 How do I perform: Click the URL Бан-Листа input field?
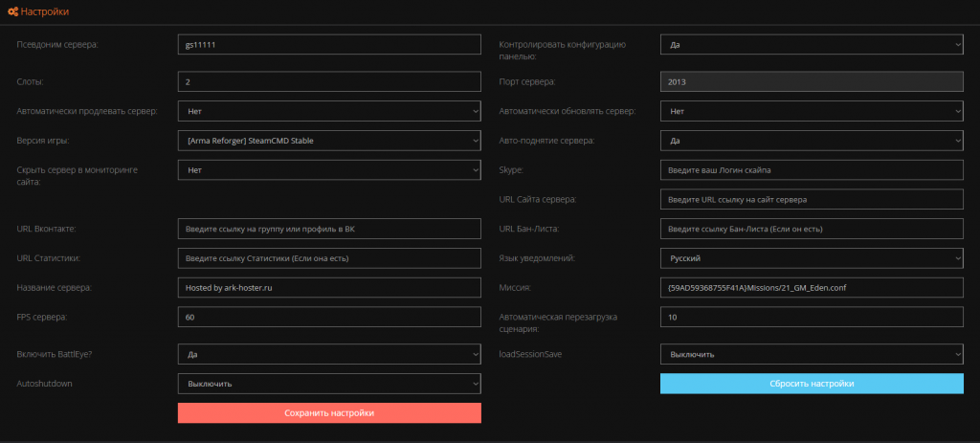click(x=812, y=229)
